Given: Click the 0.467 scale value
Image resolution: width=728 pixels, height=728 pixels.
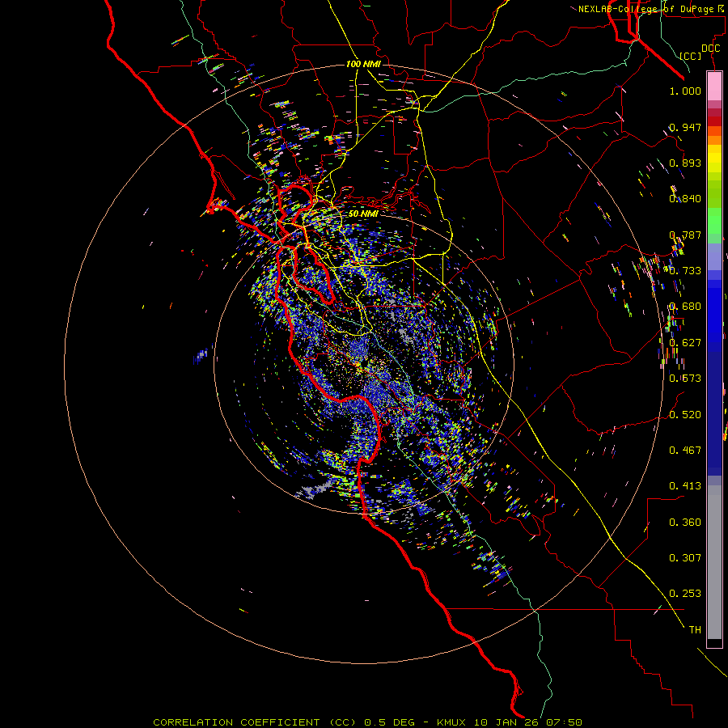Looking at the screenshot, I should 685,451.
